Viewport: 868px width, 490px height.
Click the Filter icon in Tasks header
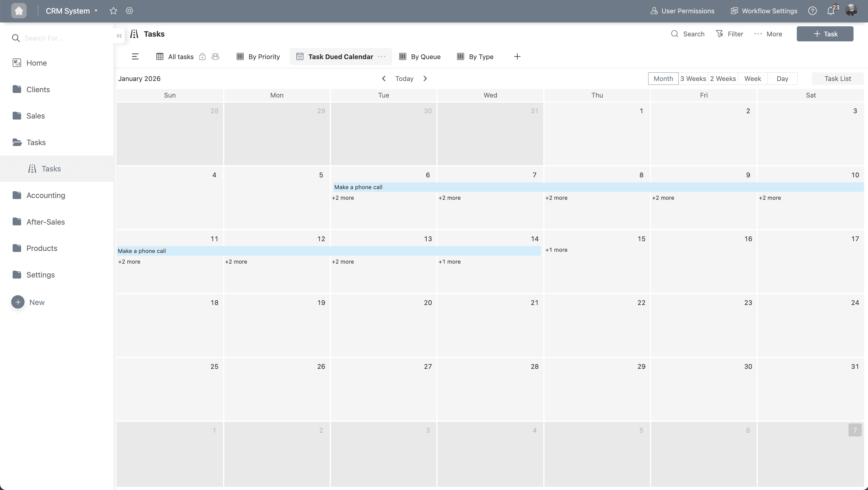[719, 34]
